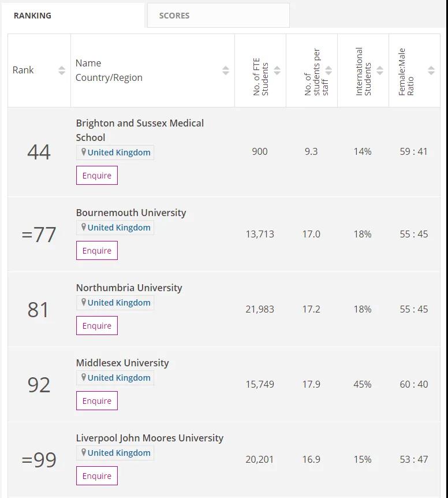Sort by No. of FTE Students arrows
Viewport: 448px width, 498px height.
[277, 70]
